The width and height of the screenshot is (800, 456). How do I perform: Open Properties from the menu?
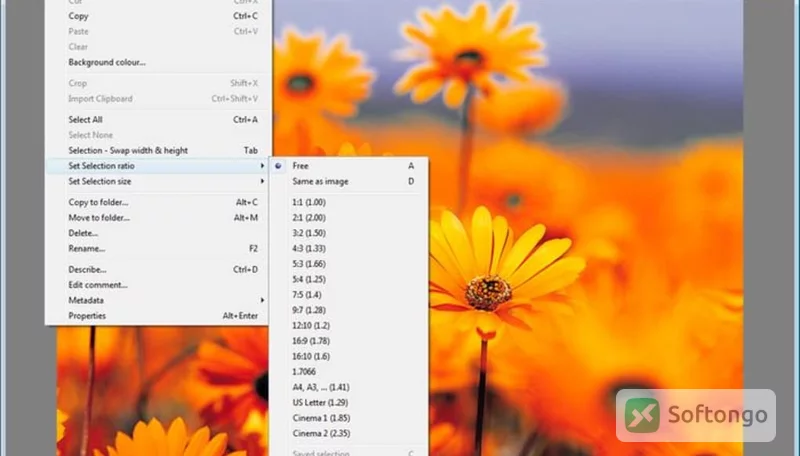point(158,316)
